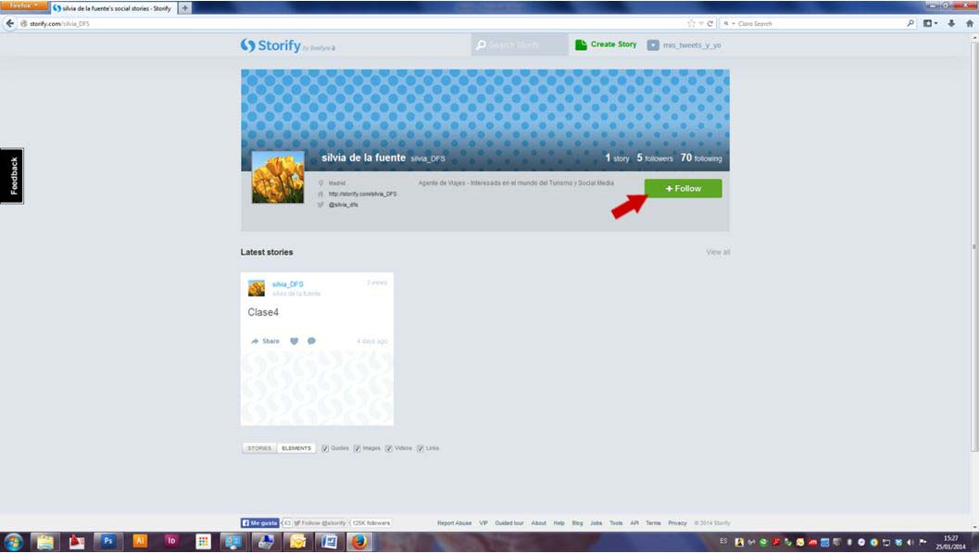
Task: Uncheck the Quotes checkbox
Action: click(325, 448)
